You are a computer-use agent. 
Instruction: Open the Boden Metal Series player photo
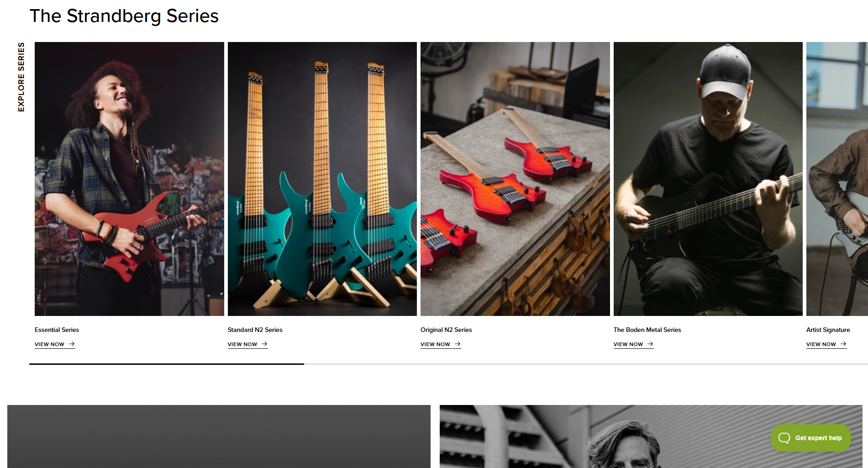pyautogui.click(x=708, y=179)
